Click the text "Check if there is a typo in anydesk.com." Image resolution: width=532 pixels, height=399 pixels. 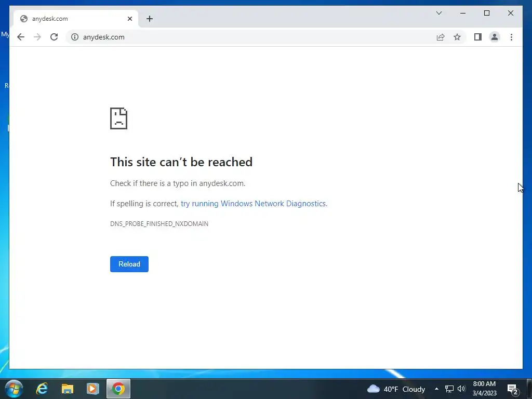pos(178,183)
